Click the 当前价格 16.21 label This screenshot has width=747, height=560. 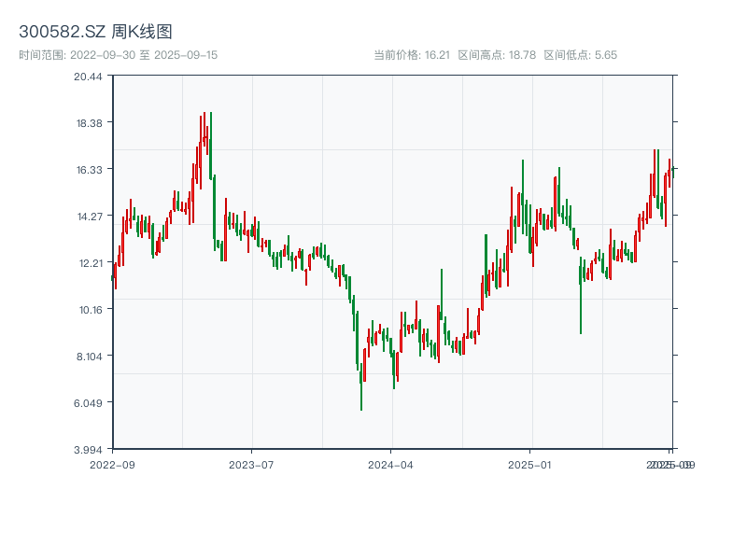click(x=412, y=55)
